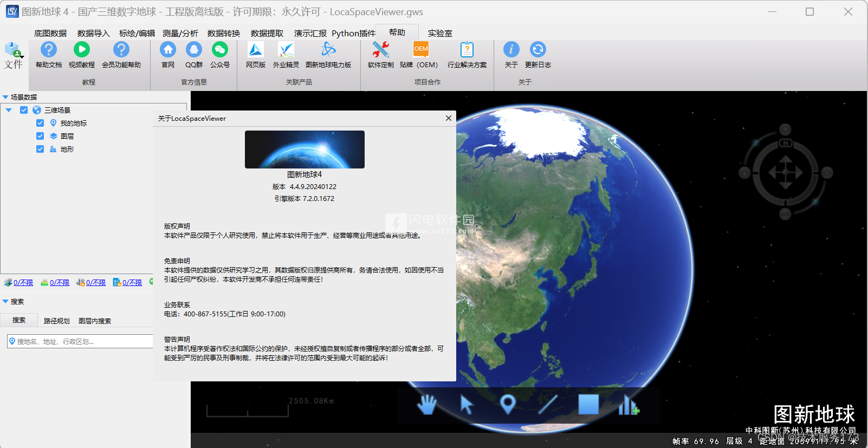Click the 2505.08Km scale bar label
This screenshot has height=448, width=868.
point(312,401)
